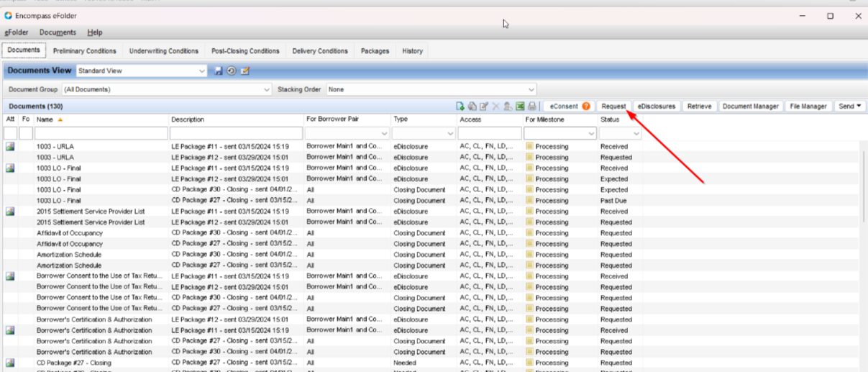The width and height of the screenshot is (868, 372).
Task: Click the Att column filter box
Action: [10, 134]
